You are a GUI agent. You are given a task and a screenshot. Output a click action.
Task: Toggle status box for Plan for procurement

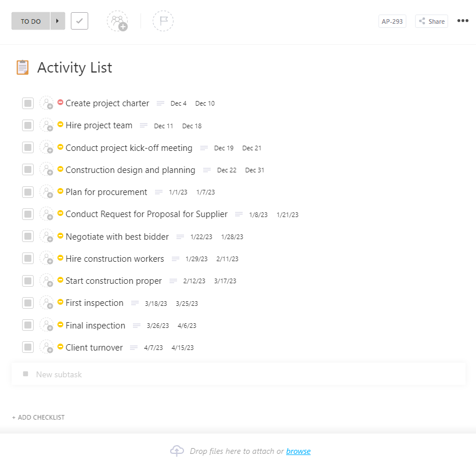pos(28,192)
